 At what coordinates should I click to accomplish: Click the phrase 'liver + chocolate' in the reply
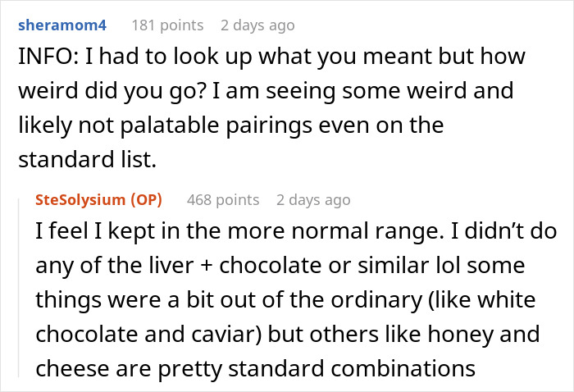[235, 266]
